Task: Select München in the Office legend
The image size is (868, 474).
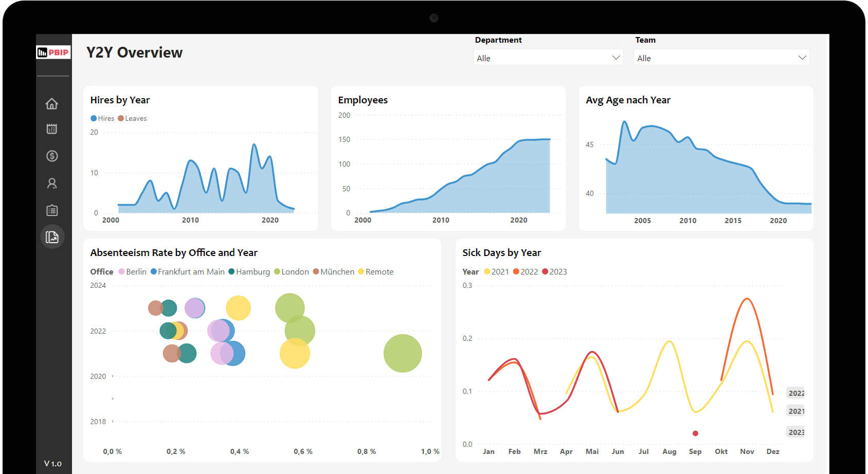Action: click(x=334, y=271)
